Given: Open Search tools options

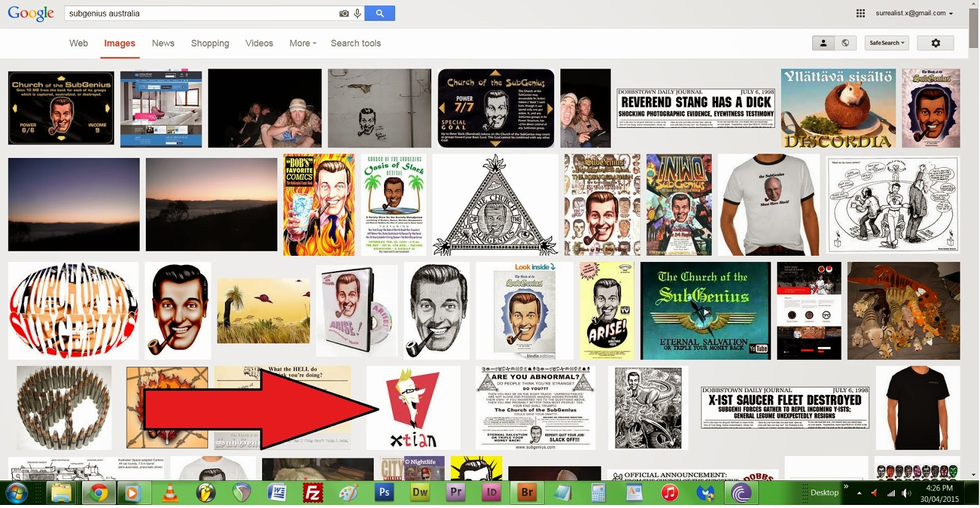Looking at the screenshot, I should pyautogui.click(x=356, y=43).
